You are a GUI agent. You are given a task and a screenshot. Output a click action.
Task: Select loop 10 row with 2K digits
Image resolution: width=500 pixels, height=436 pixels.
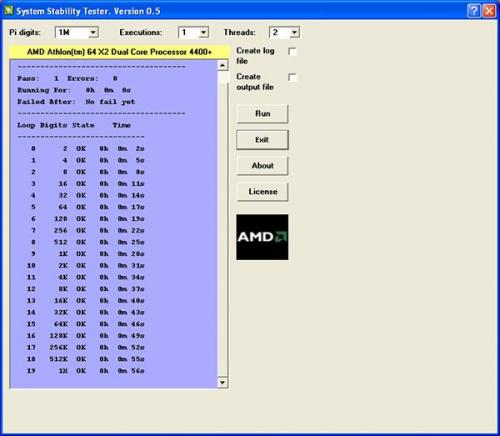tap(86, 266)
